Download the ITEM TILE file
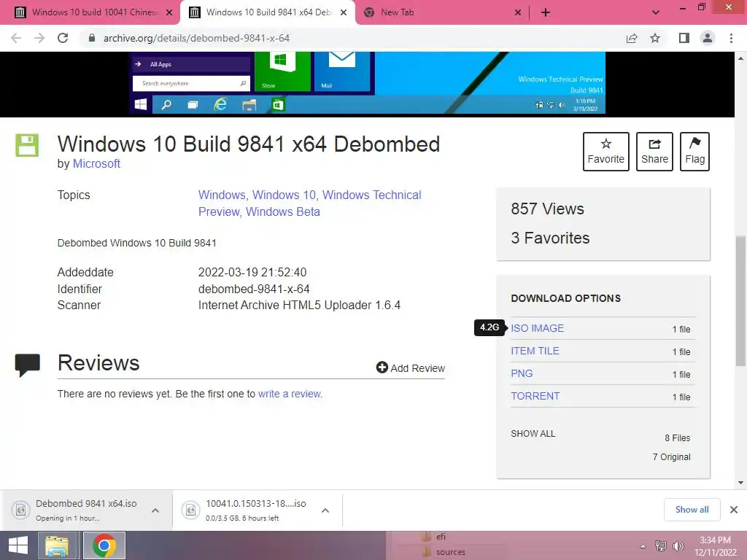747x560 pixels. [x=535, y=351]
